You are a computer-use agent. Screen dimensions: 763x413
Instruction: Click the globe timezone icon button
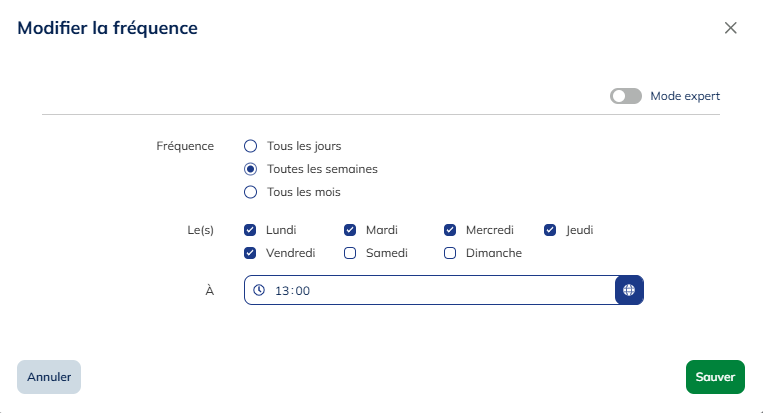(629, 290)
